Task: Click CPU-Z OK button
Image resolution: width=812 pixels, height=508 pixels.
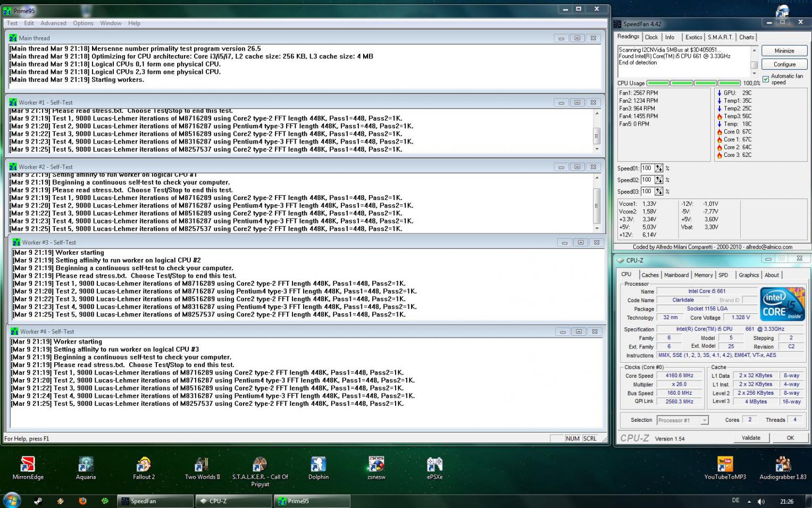Action: click(790, 438)
